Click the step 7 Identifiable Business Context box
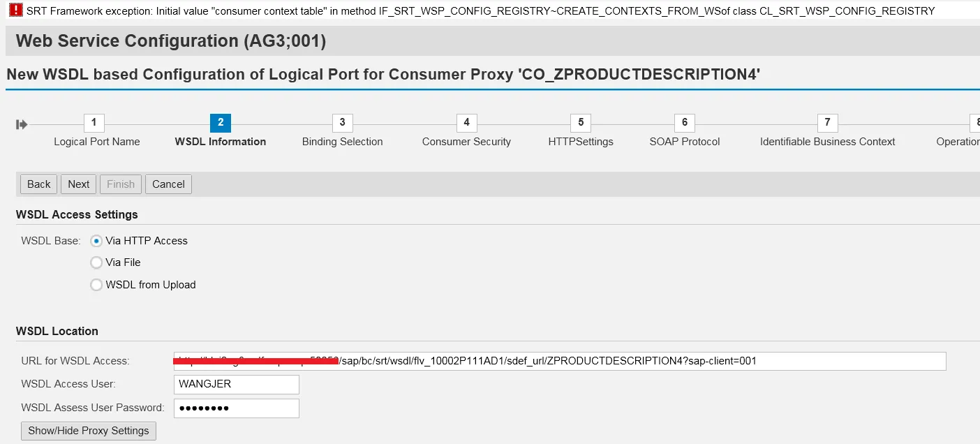Viewport: 980px width, 444px height. pos(827,122)
